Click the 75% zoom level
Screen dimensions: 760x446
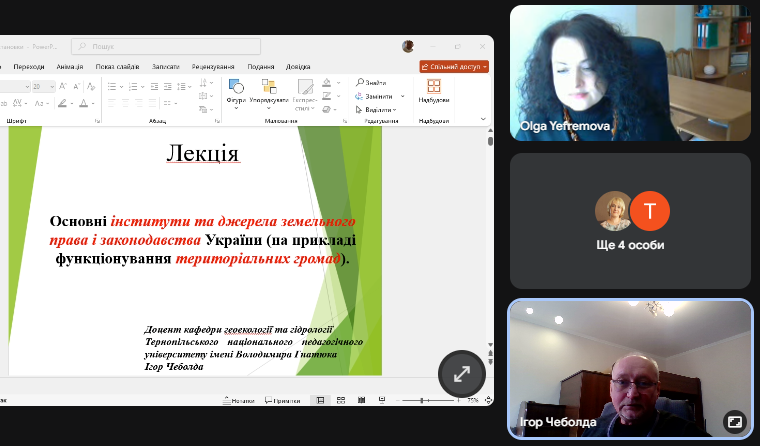pos(473,400)
